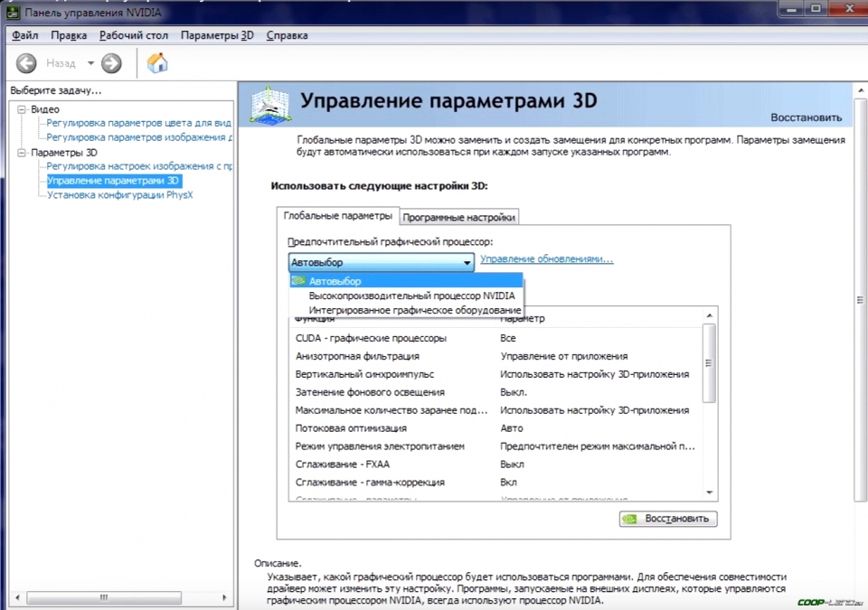Open the back history dropdown arrow
This screenshot has height=610, width=868.
click(90, 63)
